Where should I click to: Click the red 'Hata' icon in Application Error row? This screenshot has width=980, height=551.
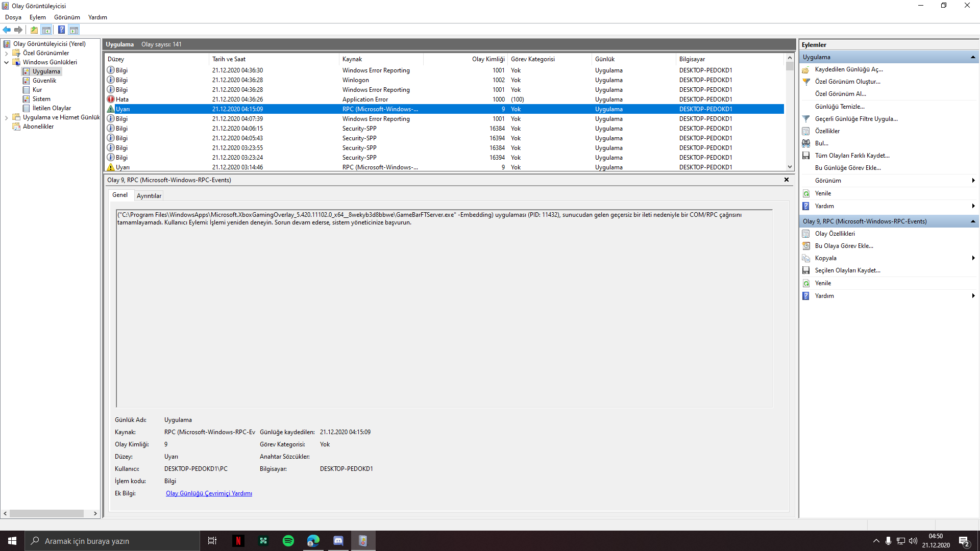[x=111, y=99]
